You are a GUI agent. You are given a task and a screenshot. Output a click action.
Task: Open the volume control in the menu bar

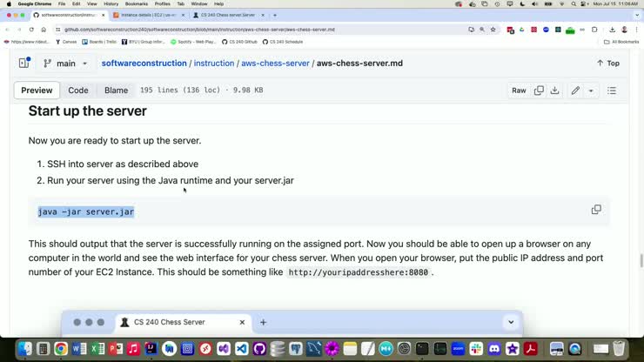(x=534, y=3)
